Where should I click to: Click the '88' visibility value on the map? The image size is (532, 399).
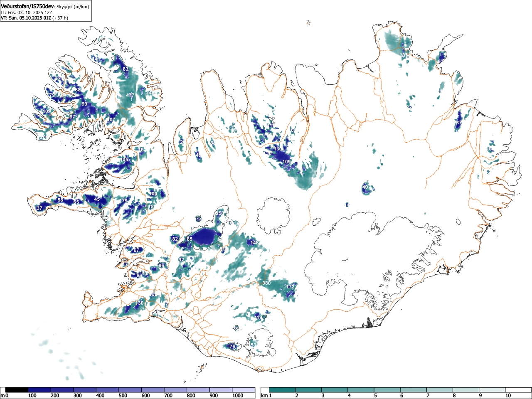78,90
